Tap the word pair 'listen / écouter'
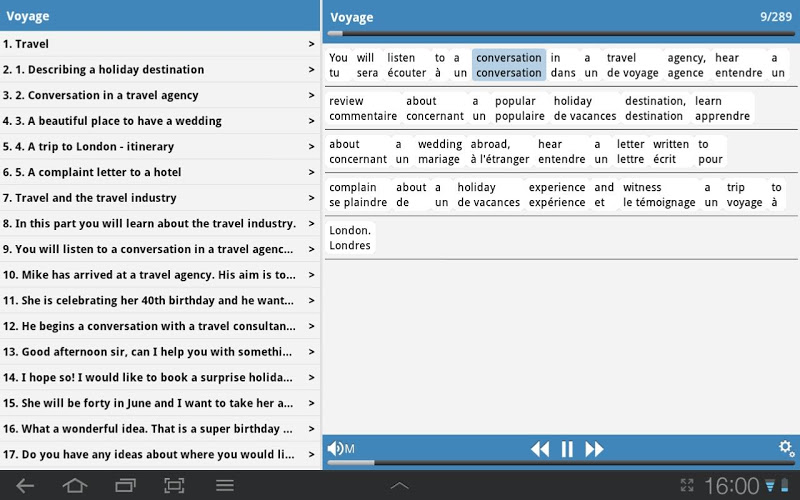 [x=406, y=65]
